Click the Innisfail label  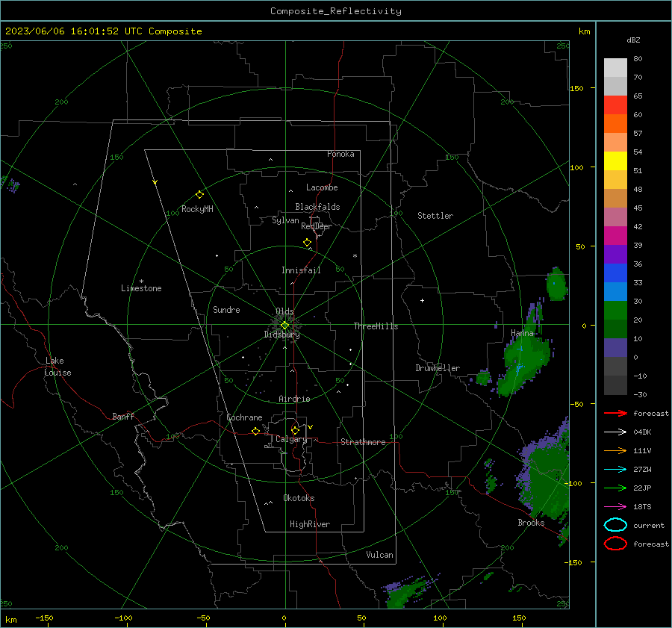coord(301,270)
